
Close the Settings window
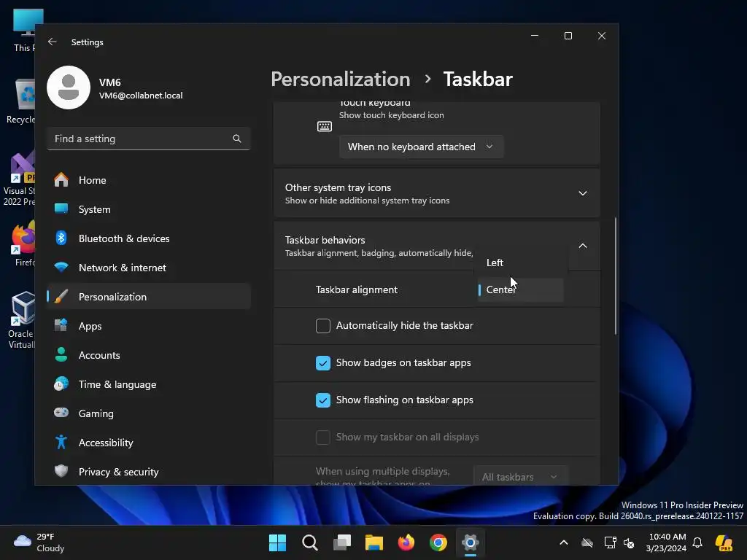click(x=602, y=36)
